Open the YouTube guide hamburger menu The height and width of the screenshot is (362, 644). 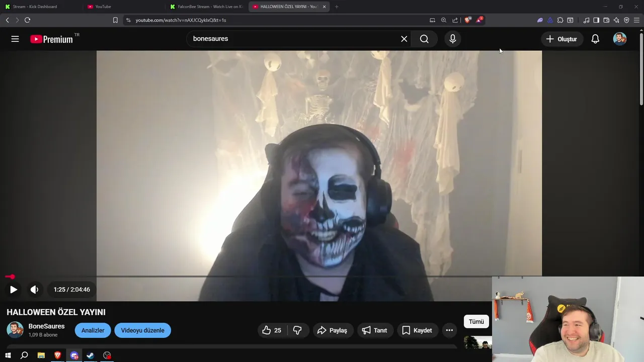(15, 39)
